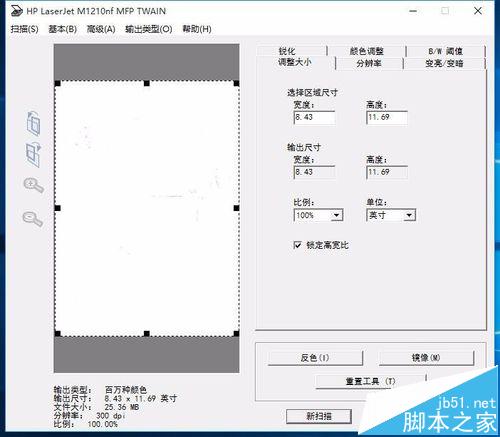
Task: Click the selection area 高度 field 11.69
Action: (x=387, y=117)
